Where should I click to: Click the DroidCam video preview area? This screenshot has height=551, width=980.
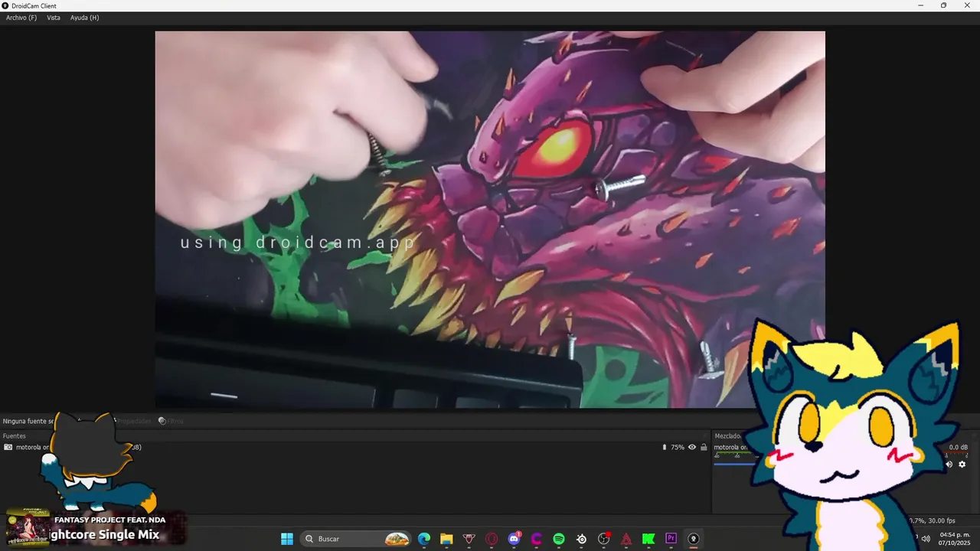(490, 220)
